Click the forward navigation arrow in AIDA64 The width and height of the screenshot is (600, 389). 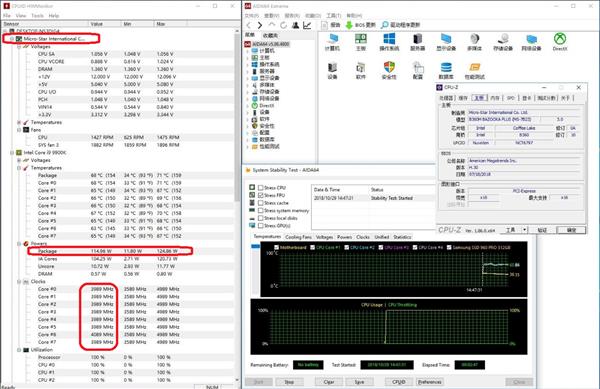coord(260,25)
